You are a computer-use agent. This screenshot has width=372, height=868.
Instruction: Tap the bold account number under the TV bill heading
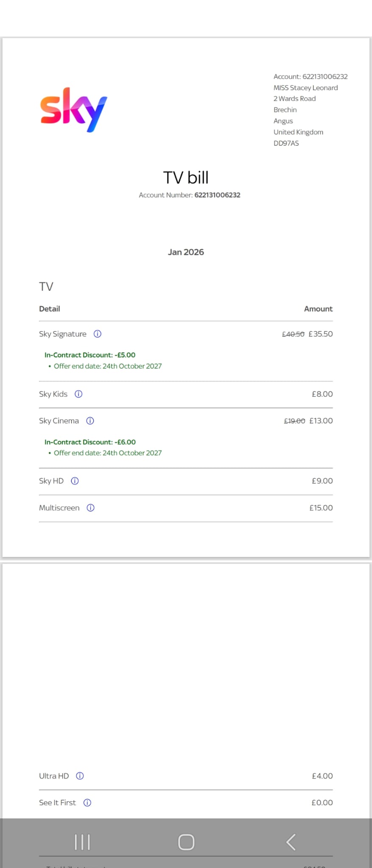pos(217,195)
